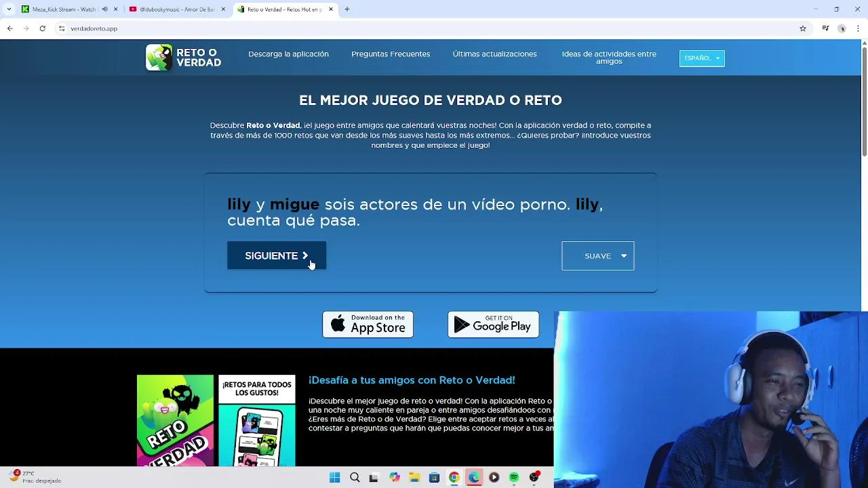Click the SIGUIENTE button
This screenshot has height=488, width=868.
tap(277, 256)
